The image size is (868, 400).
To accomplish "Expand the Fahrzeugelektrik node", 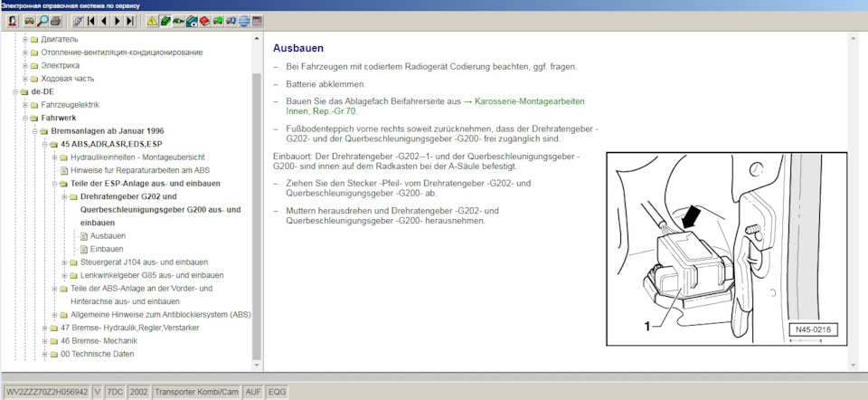I will (x=25, y=105).
